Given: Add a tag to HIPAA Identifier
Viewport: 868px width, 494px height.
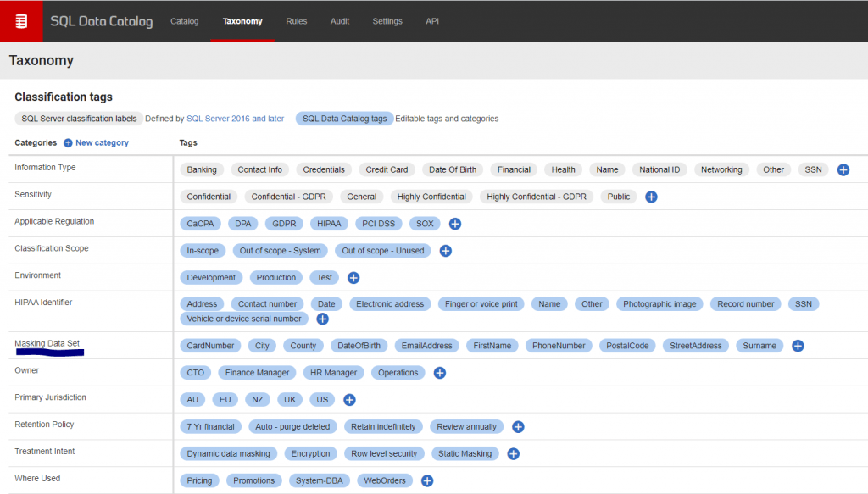Looking at the screenshot, I should coord(322,319).
